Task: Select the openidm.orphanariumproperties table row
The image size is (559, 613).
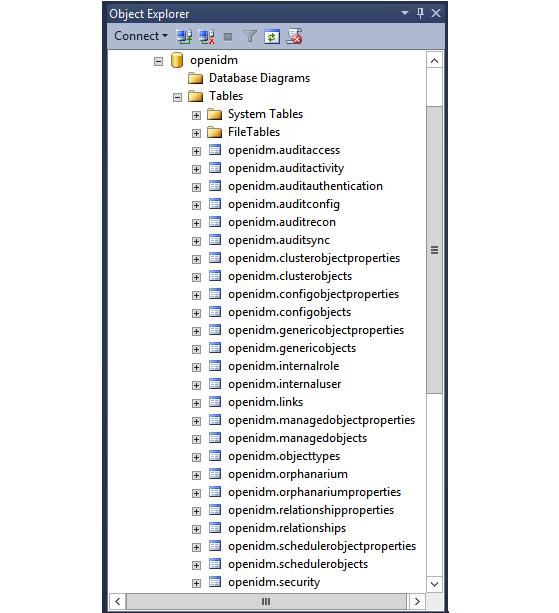Action: point(305,492)
